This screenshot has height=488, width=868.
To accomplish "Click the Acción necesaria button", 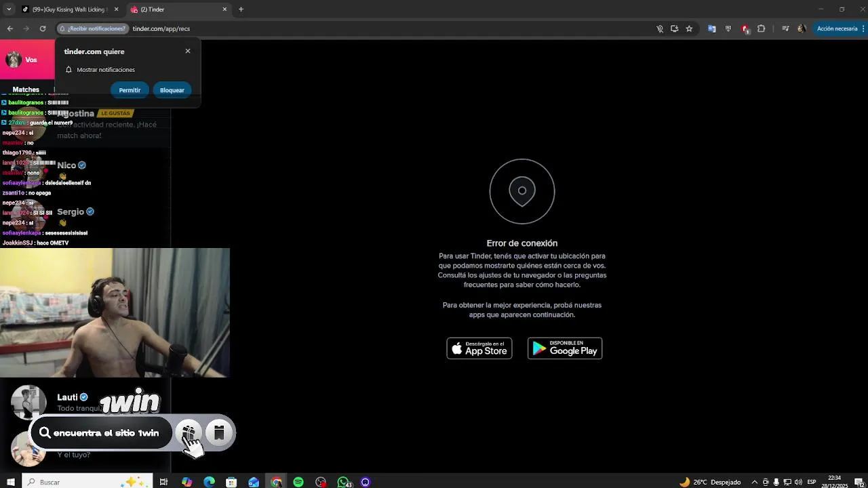I will (x=837, y=28).
